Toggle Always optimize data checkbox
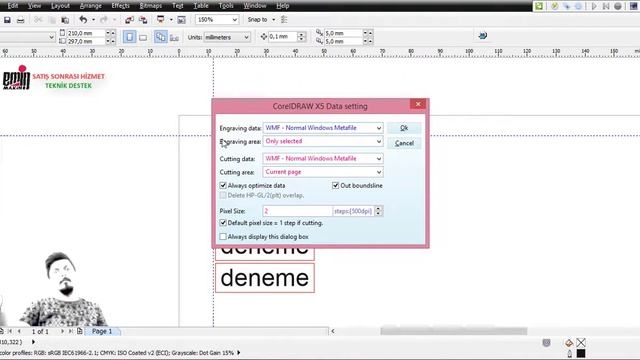 223,185
